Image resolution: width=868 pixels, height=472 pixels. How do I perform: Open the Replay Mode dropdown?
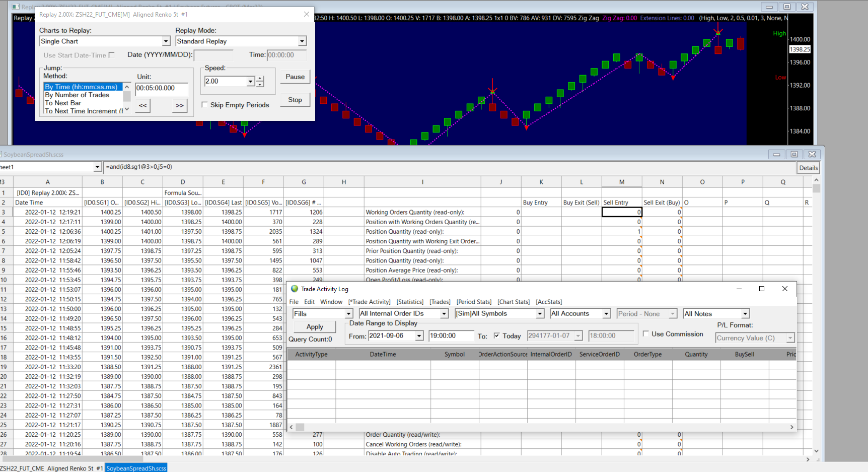tap(302, 41)
